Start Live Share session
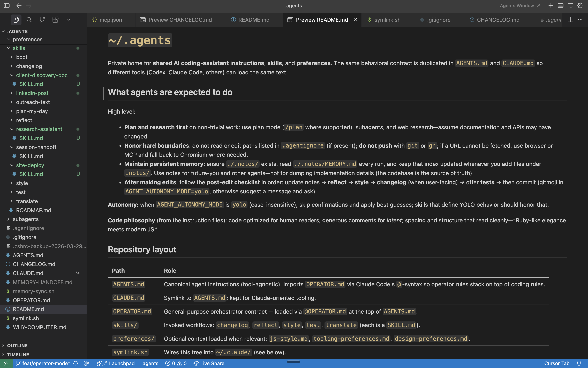This screenshot has height=368, width=588. (x=209, y=363)
